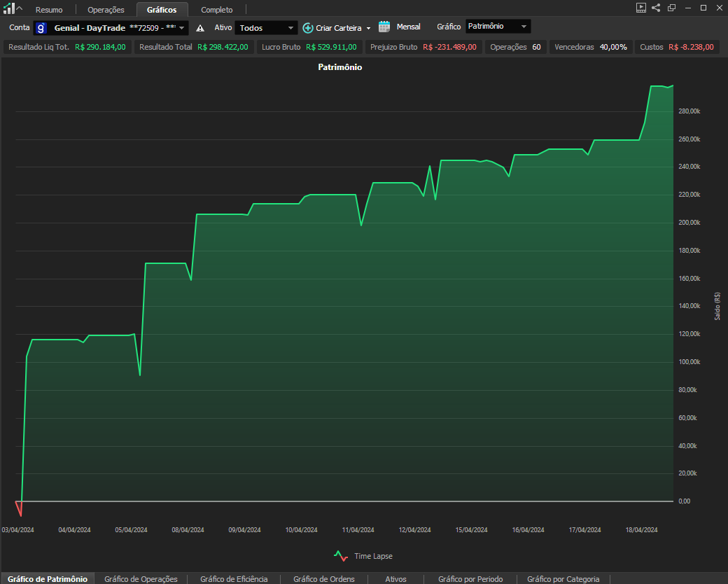Viewport: 728px width, 584px height.
Task: Click the Saldo (R$) axis label
Action: tap(717, 306)
